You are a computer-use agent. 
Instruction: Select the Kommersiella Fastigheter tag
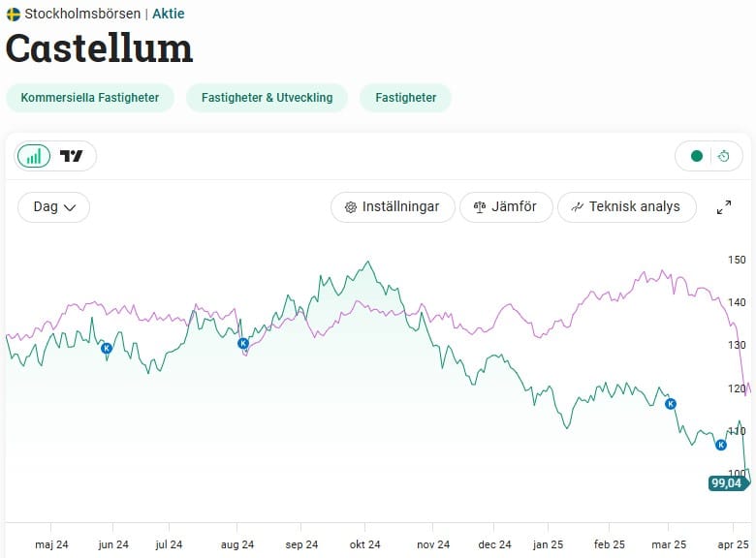(x=90, y=98)
